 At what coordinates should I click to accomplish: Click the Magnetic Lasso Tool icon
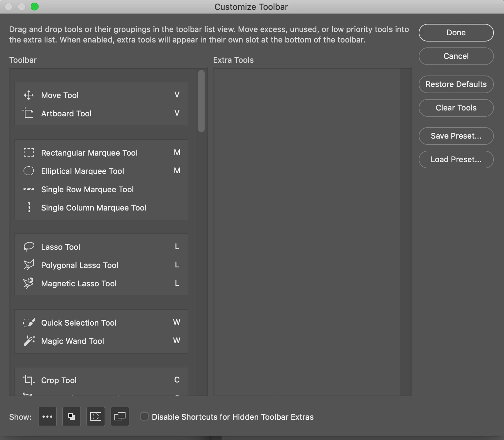pos(28,283)
